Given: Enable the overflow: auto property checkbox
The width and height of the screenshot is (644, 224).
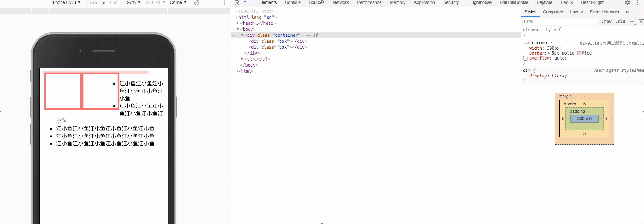Looking at the screenshot, I should coord(525,58).
